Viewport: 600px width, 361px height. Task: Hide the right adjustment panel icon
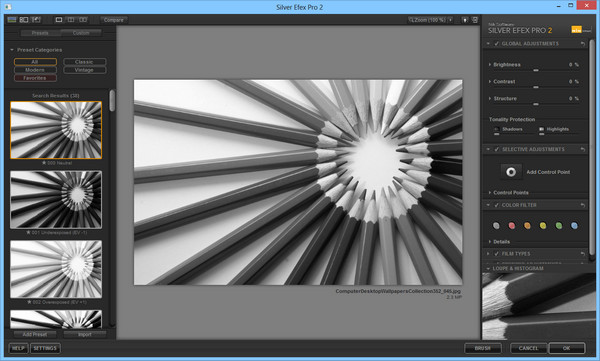(x=475, y=20)
